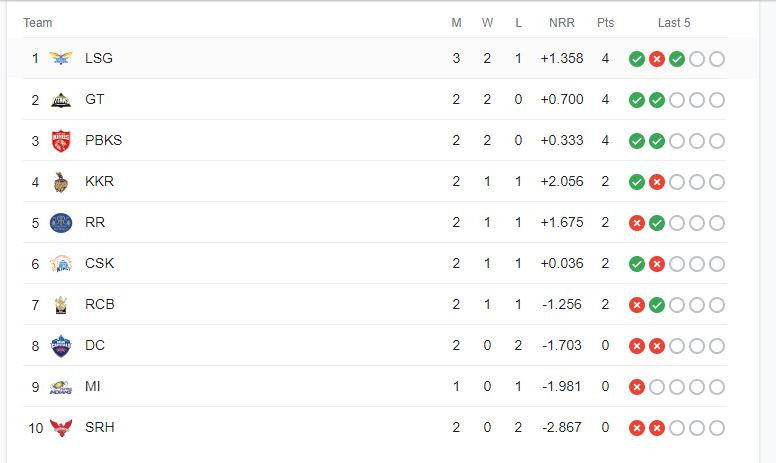Click KKR's green win indicator
776x463 pixels.
tap(636, 182)
